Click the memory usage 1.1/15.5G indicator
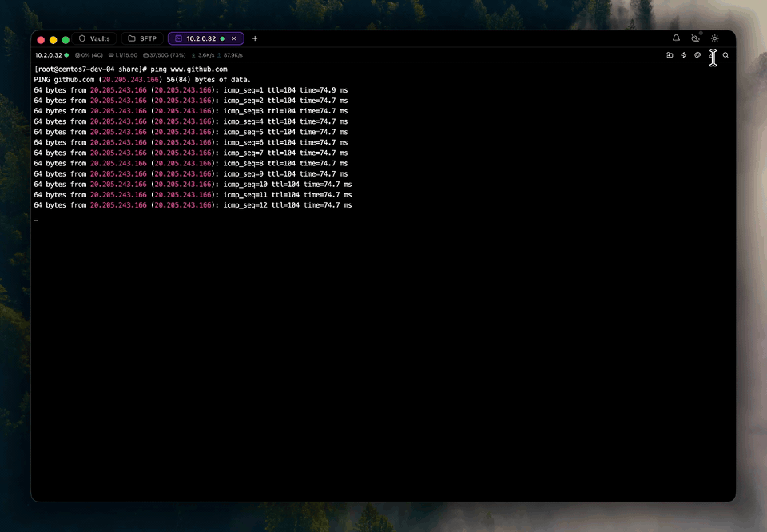The image size is (767, 532). point(123,55)
